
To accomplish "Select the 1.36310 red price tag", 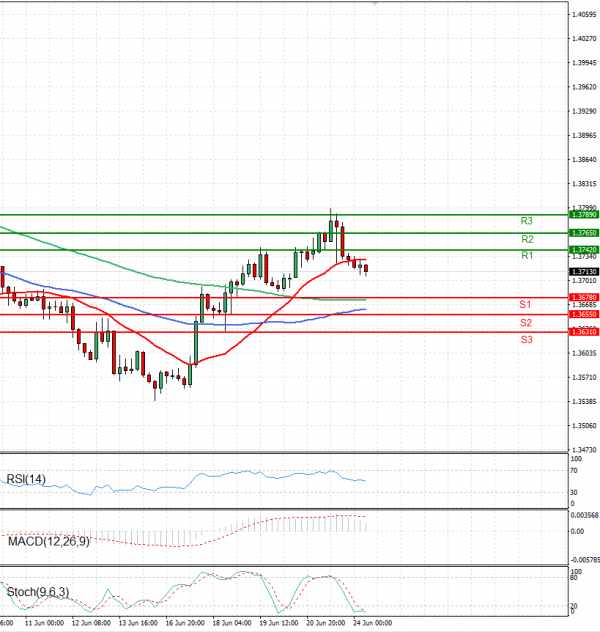I will point(584,332).
